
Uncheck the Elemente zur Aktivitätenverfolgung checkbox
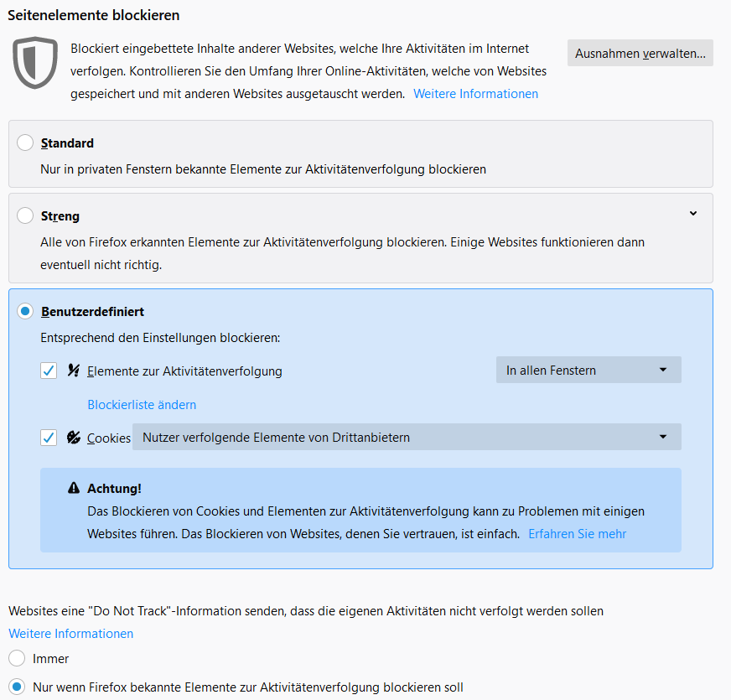[49, 371]
